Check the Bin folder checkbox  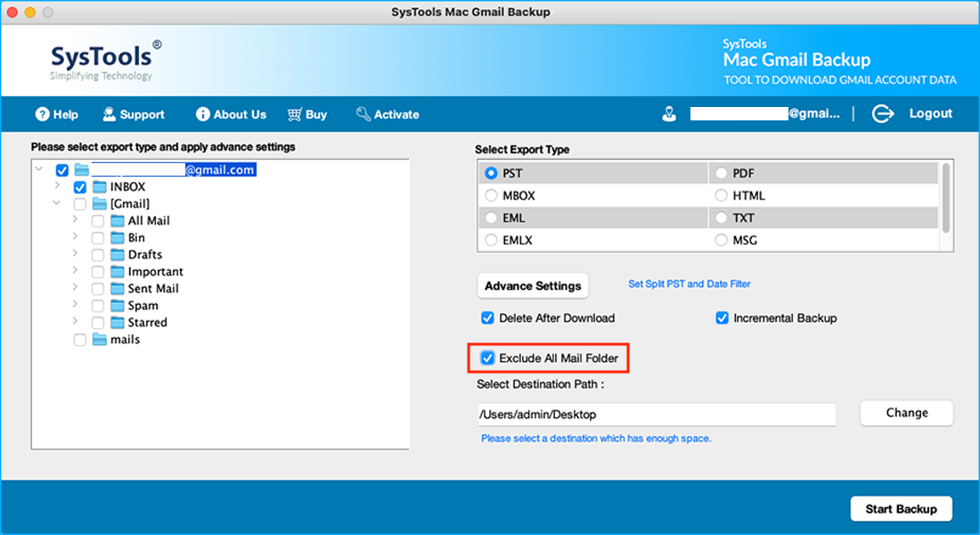coord(97,238)
